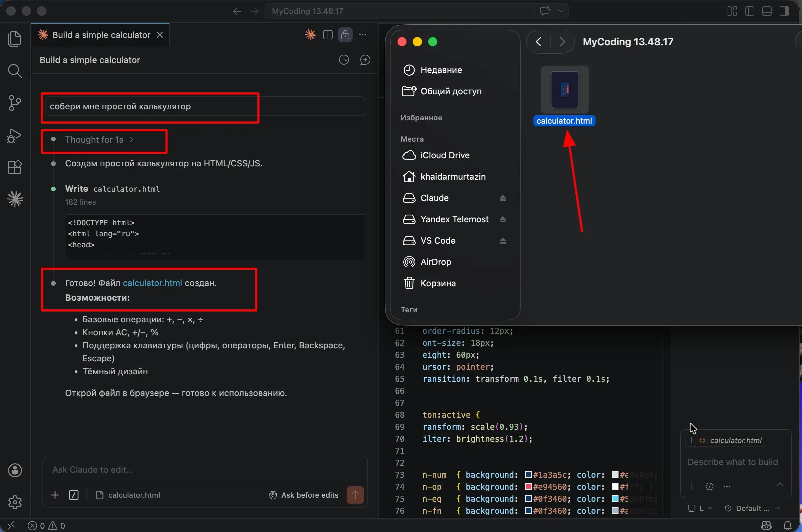The width and height of the screenshot is (802, 532).
Task: Open the calculator.html link in Claude's reply
Action: click(x=152, y=283)
